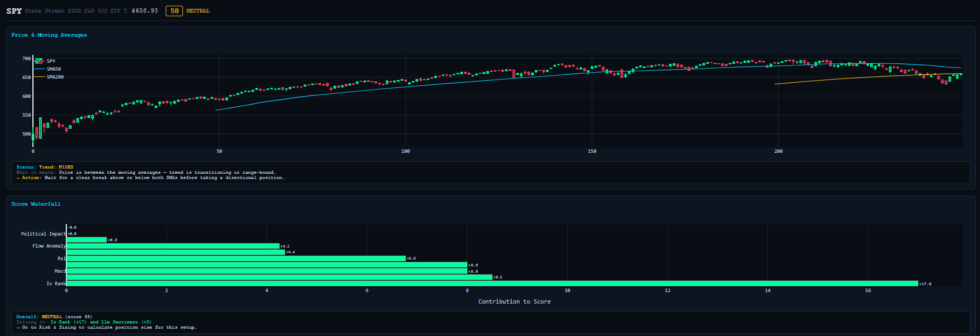This screenshot has height=336, width=980.
Task: Select the Flow Anomaly bar (+4.2)
Action: point(173,246)
